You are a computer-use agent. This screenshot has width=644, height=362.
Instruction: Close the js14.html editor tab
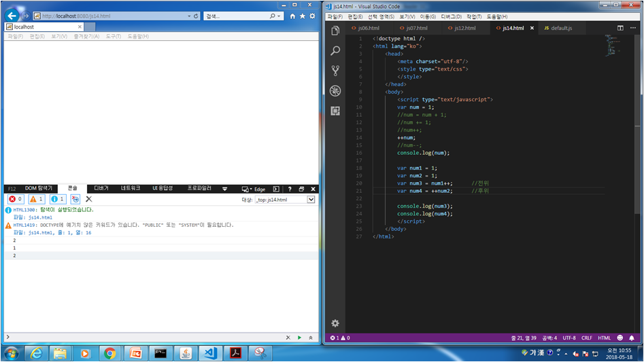click(x=532, y=28)
